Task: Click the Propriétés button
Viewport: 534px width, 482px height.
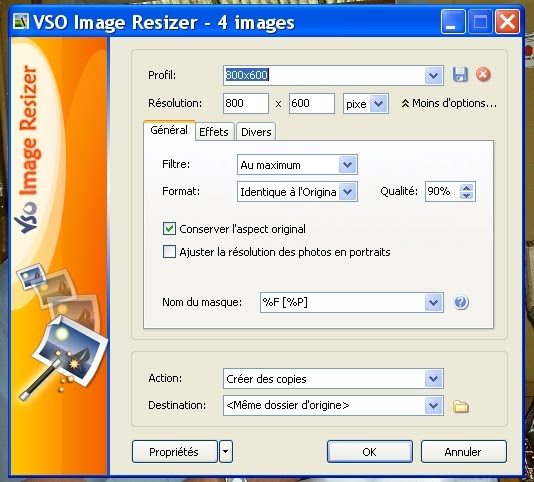Action: pos(175,452)
